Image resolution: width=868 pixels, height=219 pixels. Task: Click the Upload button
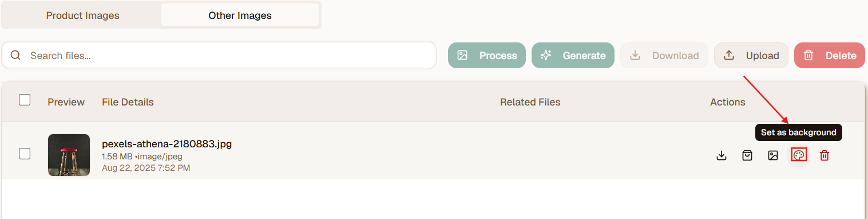(x=751, y=56)
